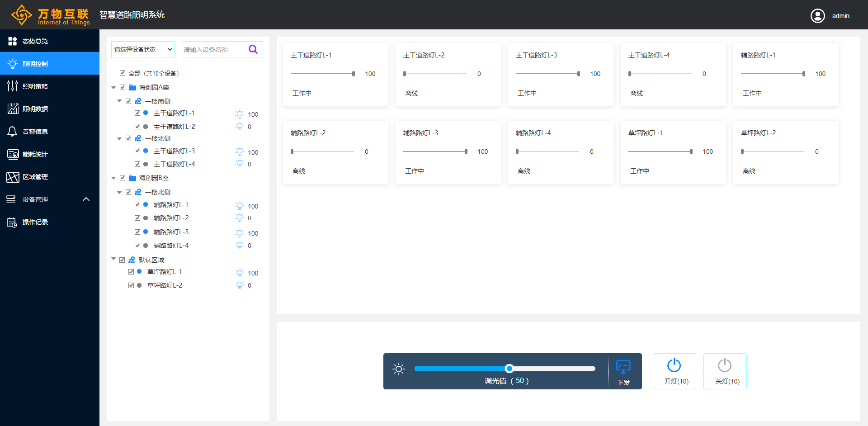Screen dimensions: 868x426
Task: Click the 区域管理 map icon
Action: (x=13, y=177)
